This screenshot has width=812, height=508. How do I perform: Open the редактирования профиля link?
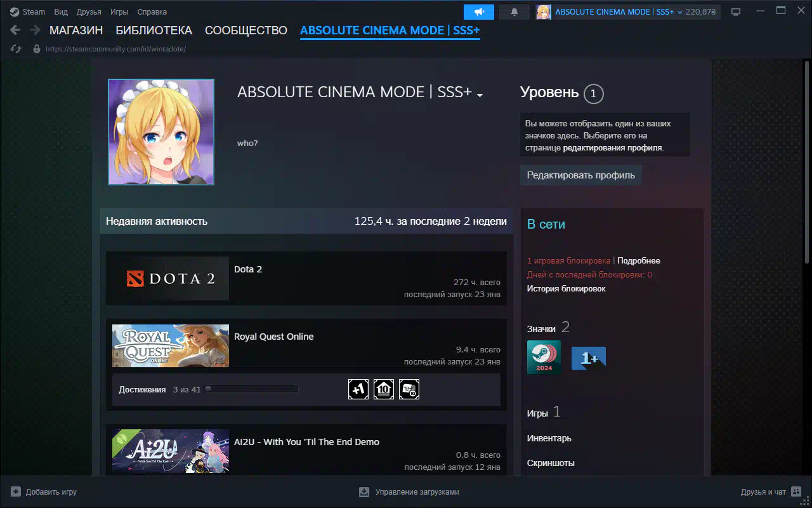(x=613, y=147)
